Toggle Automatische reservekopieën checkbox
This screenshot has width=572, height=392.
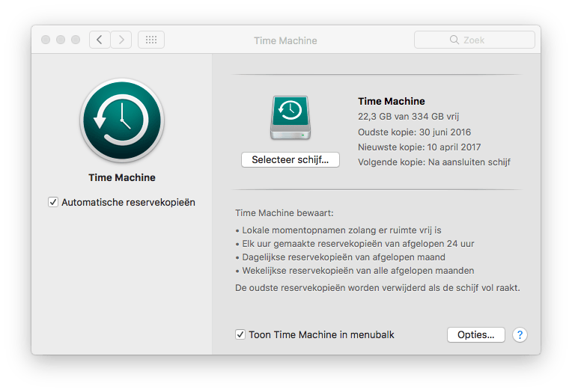pyautogui.click(x=53, y=202)
